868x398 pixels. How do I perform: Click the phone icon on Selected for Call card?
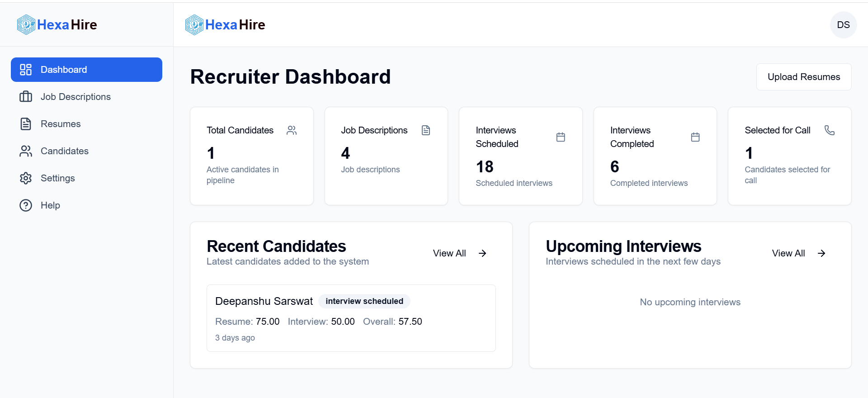[x=830, y=130]
